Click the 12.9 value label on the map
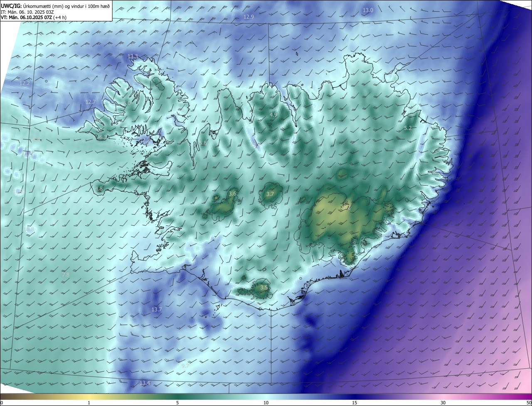Viewport: 532px width, 406px height. pyautogui.click(x=249, y=17)
